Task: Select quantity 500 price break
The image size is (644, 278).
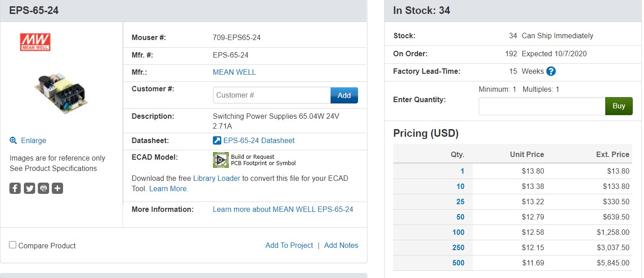Action: point(458,263)
